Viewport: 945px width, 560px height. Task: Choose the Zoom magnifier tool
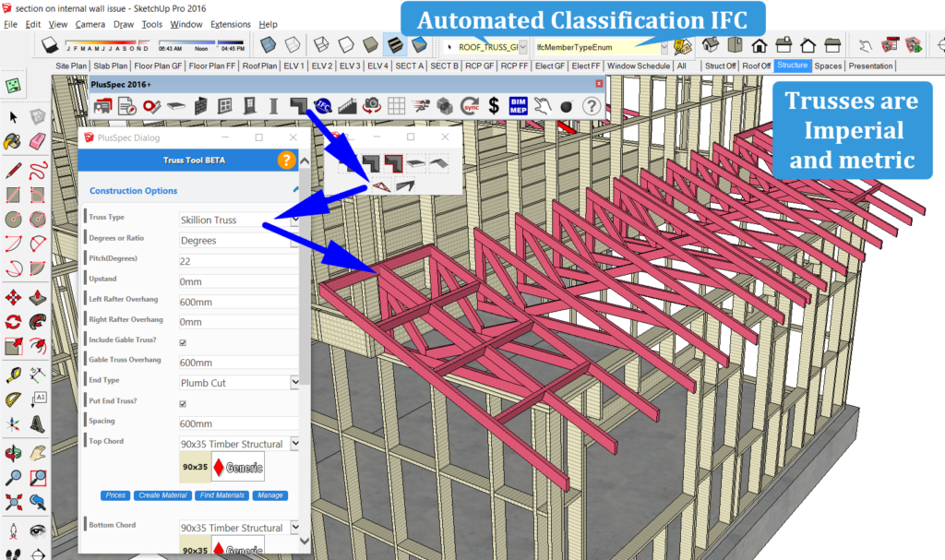(x=13, y=478)
